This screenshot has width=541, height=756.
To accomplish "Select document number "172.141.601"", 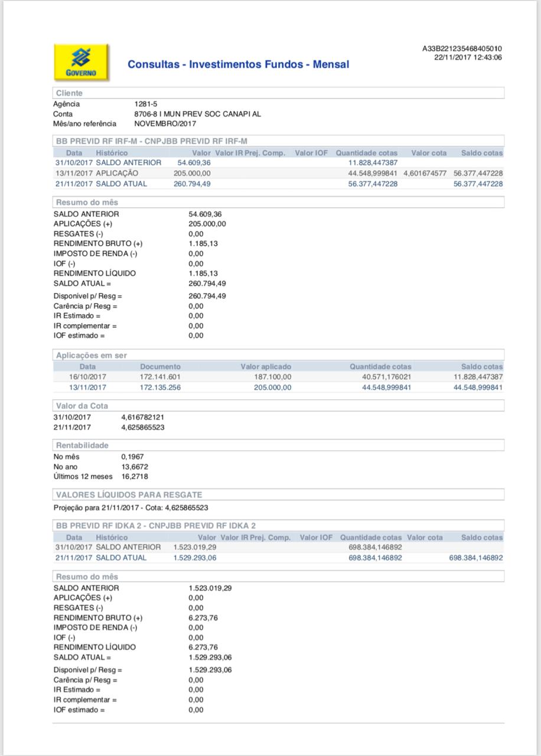I will [160, 377].
